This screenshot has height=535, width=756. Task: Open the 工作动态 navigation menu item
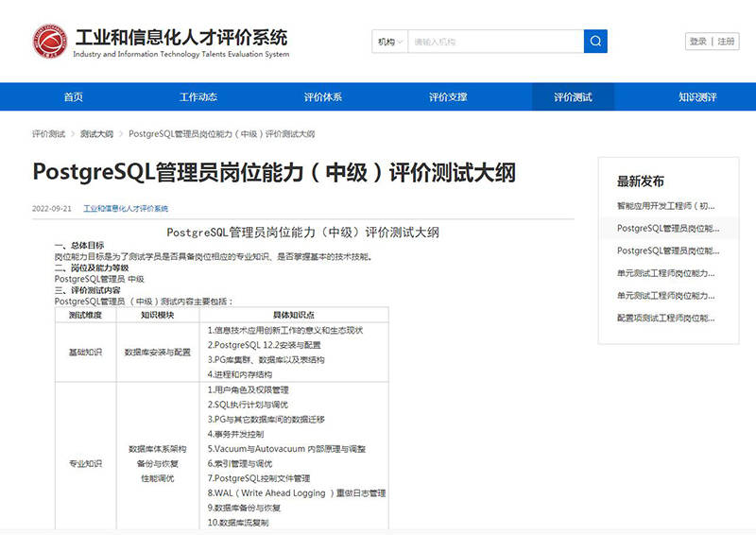(x=198, y=97)
